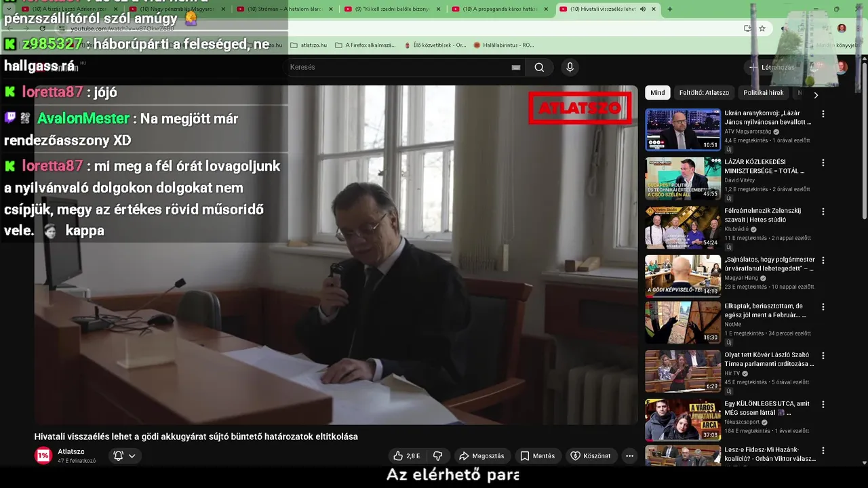Open 'Halállabirintus - RO...' bookmark
The width and height of the screenshot is (868, 488).
tap(504, 45)
